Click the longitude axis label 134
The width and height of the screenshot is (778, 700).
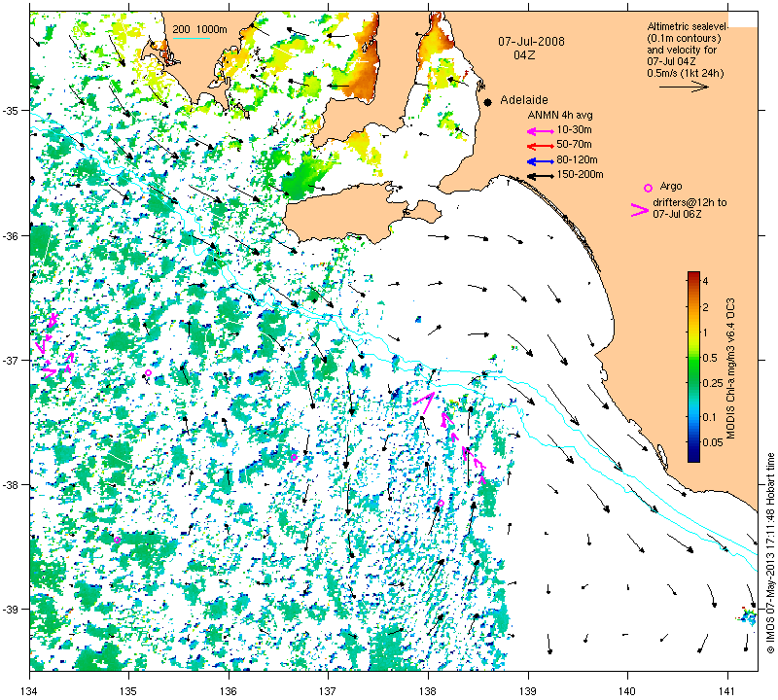[x=30, y=690]
